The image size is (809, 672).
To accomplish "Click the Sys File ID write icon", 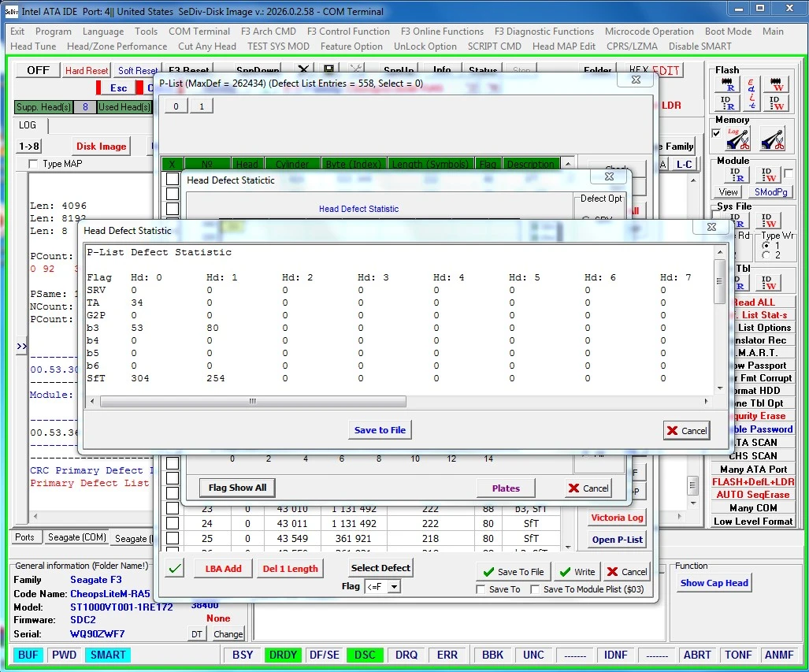I will pyautogui.click(x=768, y=220).
